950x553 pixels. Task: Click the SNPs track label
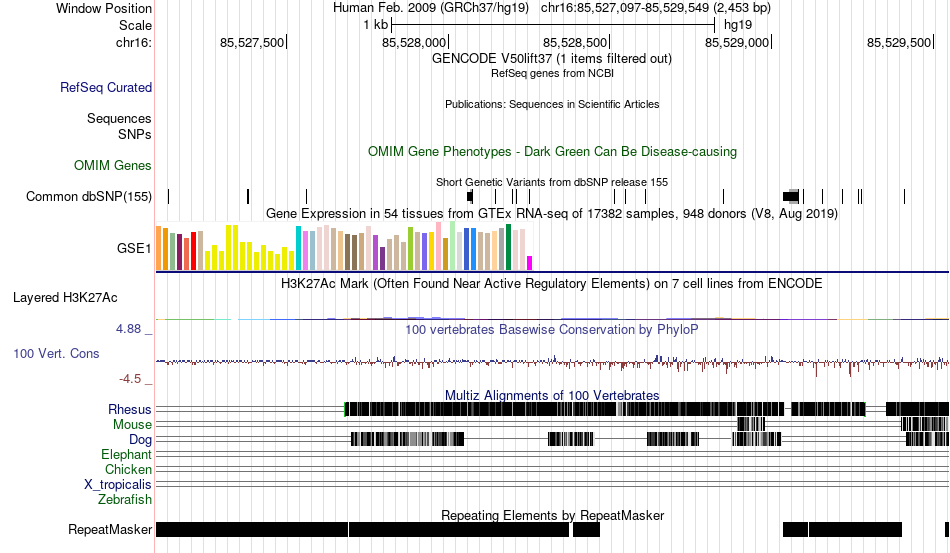pos(135,134)
